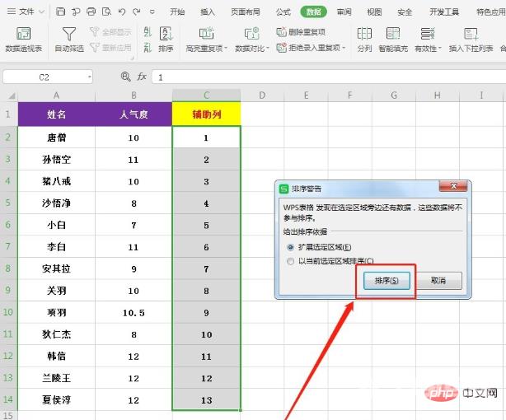Viewport: 506px width, 420px height.
Task: Select the 以当前选定区域排序 radio option
Action: tap(289, 261)
